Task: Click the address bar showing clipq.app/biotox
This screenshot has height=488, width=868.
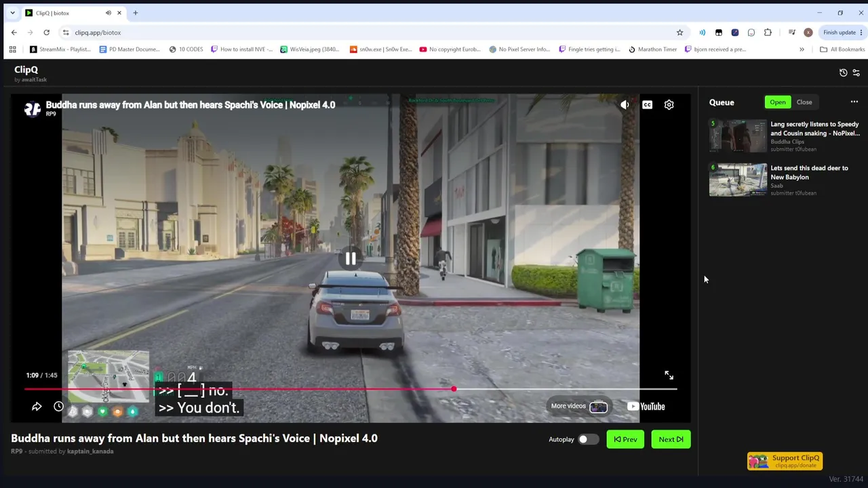Action: coord(98,33)
